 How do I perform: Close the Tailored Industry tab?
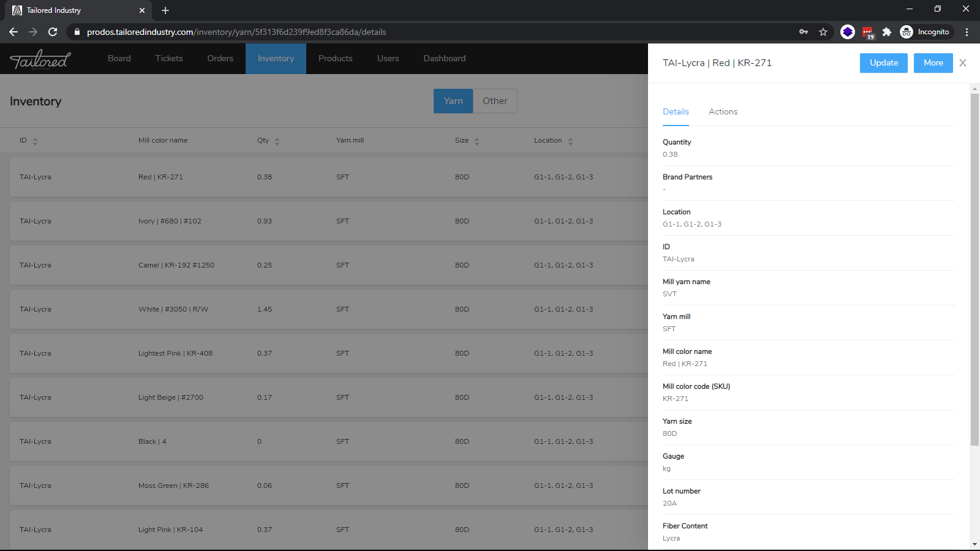(142, 10)
